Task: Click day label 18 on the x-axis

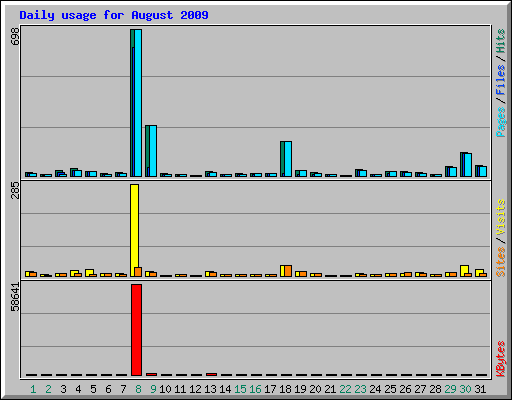Action: [285, 389]
